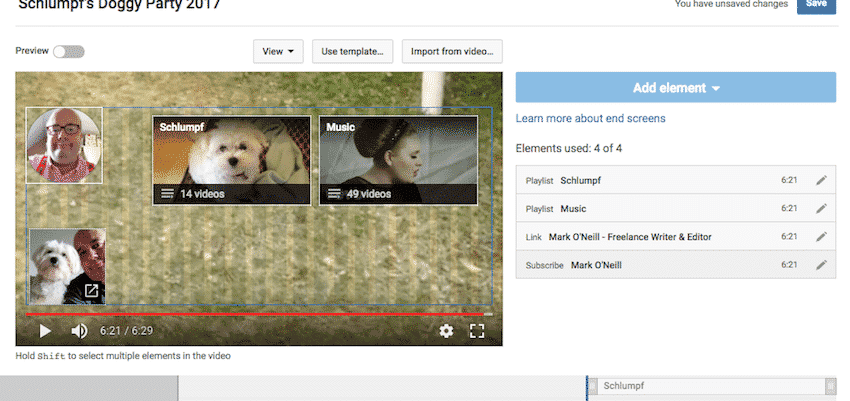Click the Use template button
Viewport: 850px width, 401px height.
tap(352, 51)
